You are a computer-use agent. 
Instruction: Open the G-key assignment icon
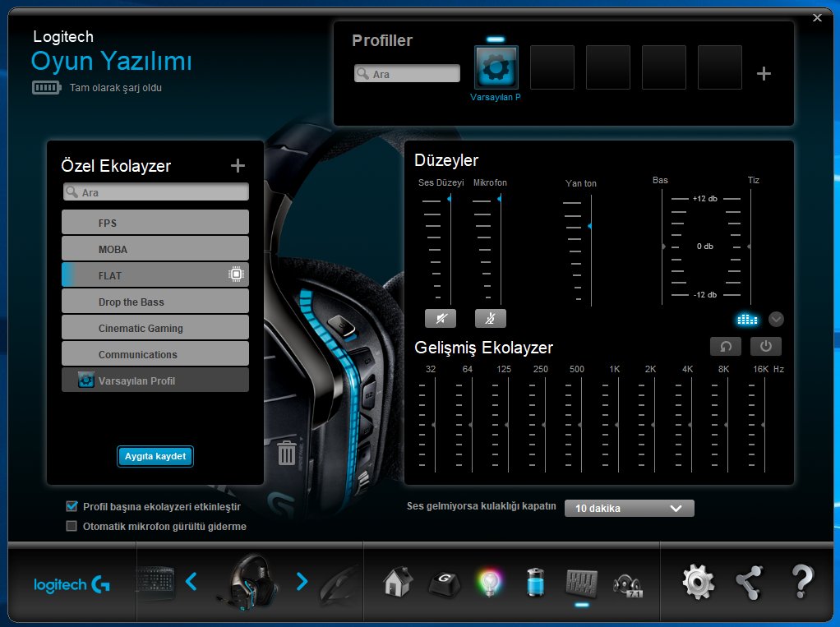point(444,583)
